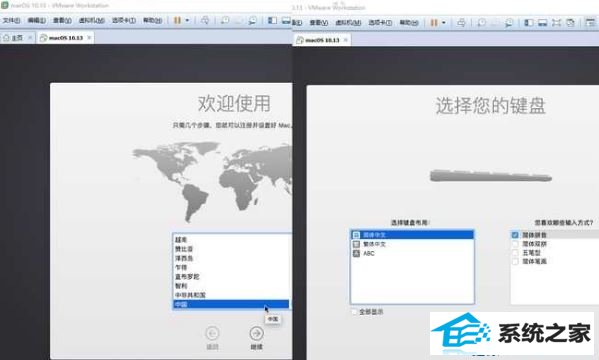Click the full screen icon in right window toolbar
This screenshot has height=360, width=599.
click(556, 23)
